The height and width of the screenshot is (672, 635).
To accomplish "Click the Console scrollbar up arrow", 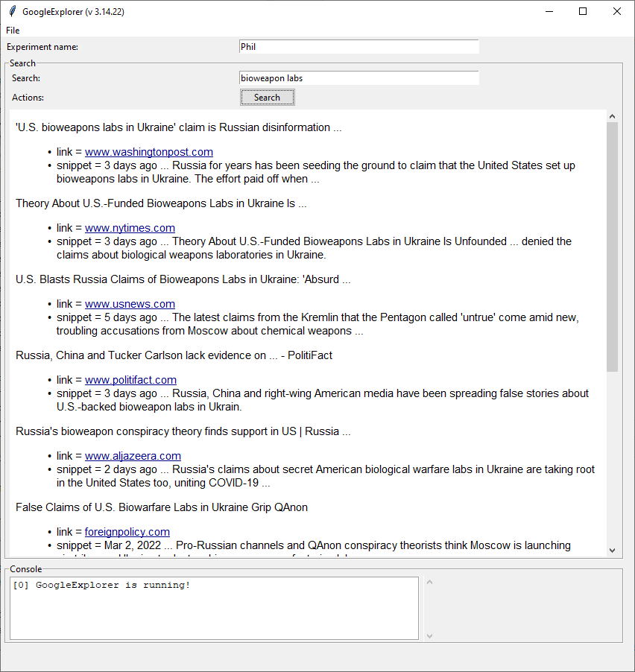I will [429, 583].
